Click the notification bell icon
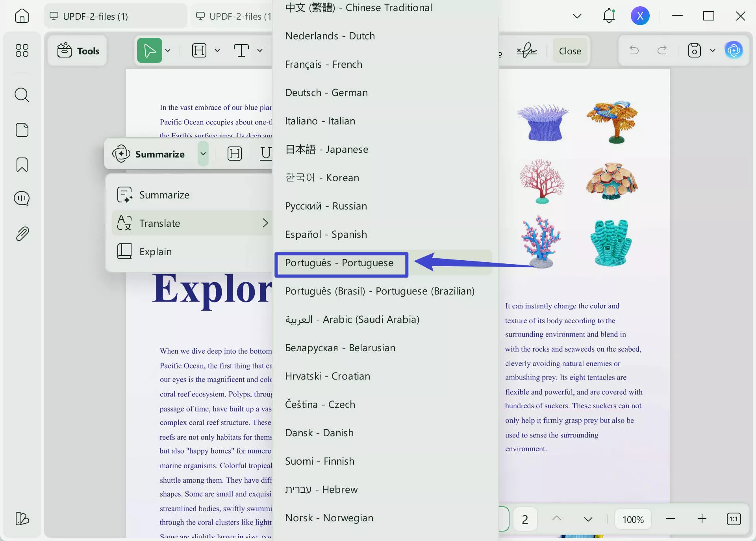The height and width of the screenshot is (541, 756). click(609, 16)
